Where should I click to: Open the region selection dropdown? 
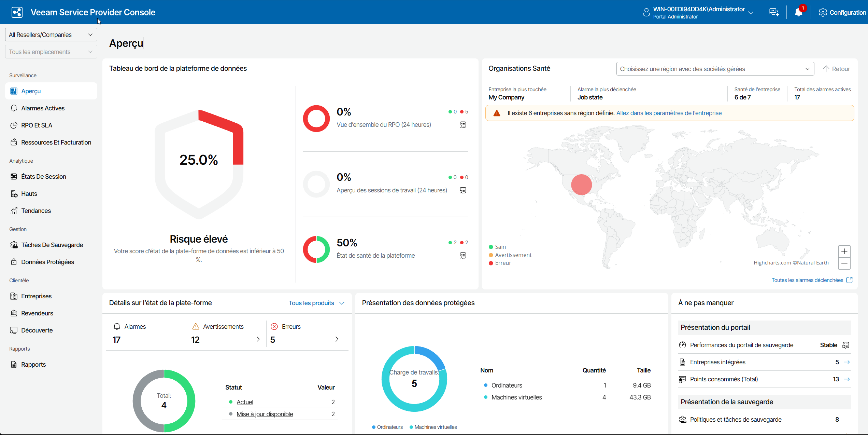[715, 69]
